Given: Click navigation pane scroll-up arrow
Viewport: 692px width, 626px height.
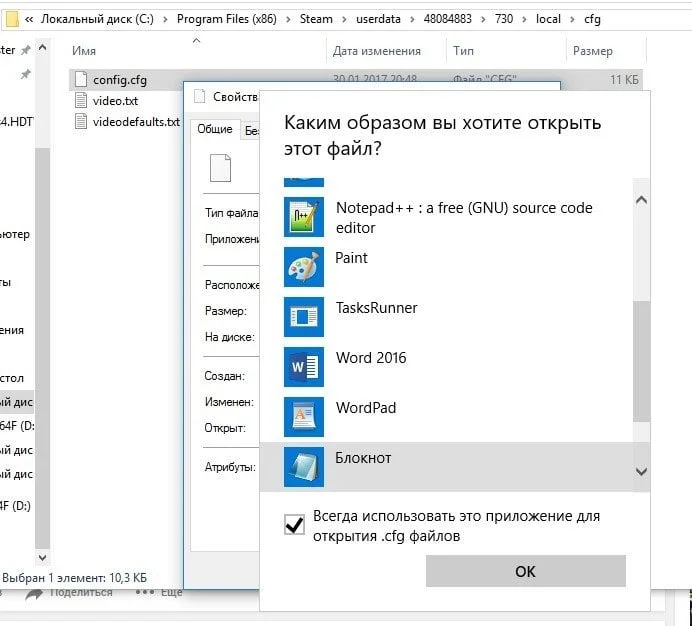Looking at the screenshot, I should (x=42, y=48).
